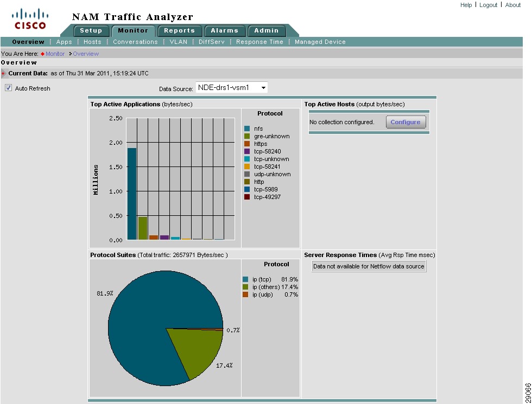The height and width of the screenshot is (404, 532).
Task: Click the red arrow beside Current Data
Action: pos(3,73)
